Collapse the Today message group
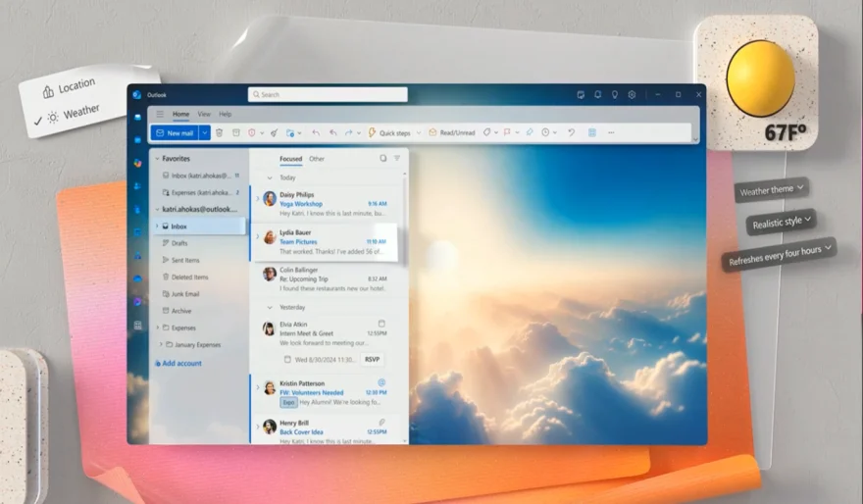 pos(269,177)
